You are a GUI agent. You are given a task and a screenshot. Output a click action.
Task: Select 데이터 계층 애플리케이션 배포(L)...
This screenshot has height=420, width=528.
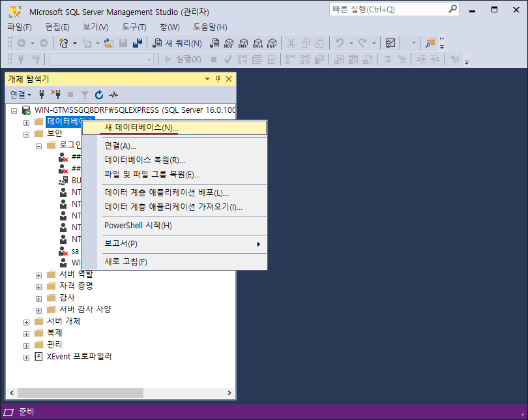coord(175,192)
